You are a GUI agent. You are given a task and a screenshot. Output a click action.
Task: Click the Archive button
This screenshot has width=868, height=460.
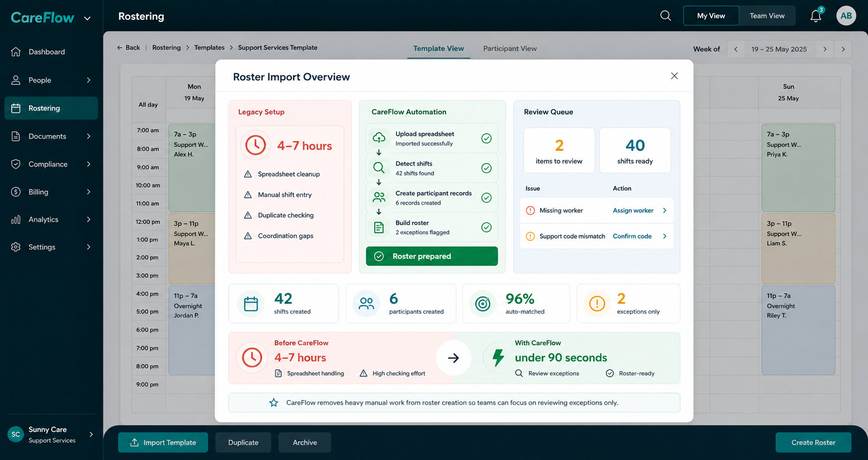[305, 442]
